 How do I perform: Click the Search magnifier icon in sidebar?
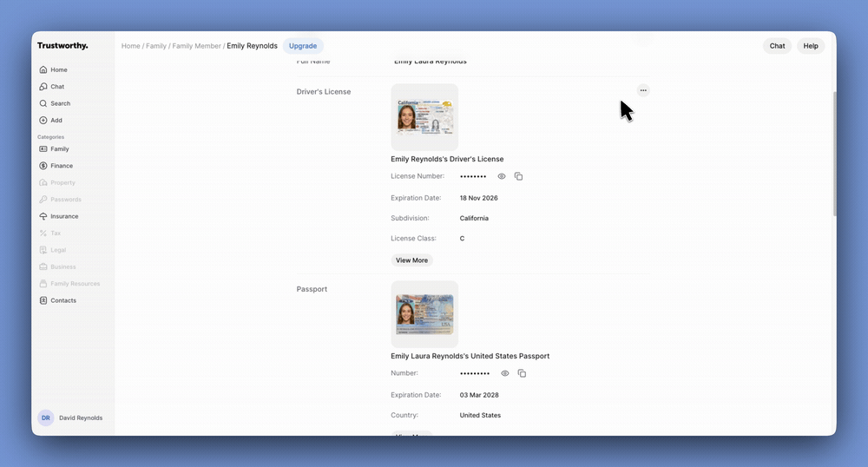[43, 103]
